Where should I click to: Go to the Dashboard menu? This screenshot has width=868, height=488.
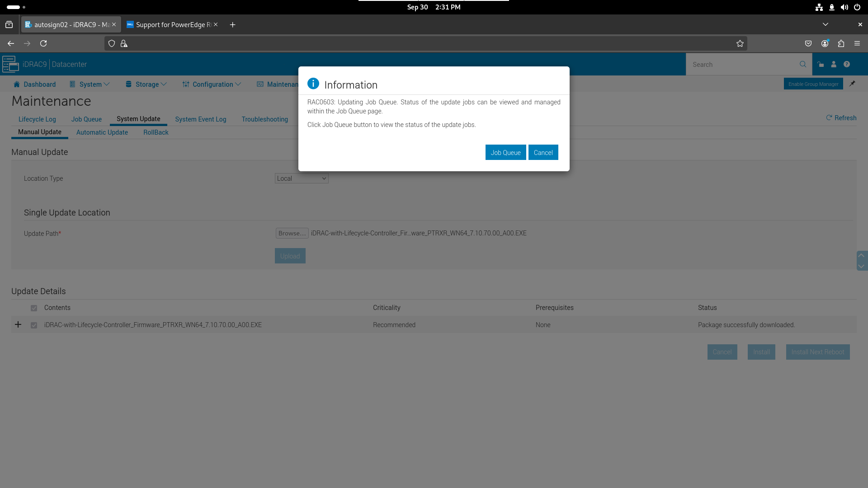[35, 84]
